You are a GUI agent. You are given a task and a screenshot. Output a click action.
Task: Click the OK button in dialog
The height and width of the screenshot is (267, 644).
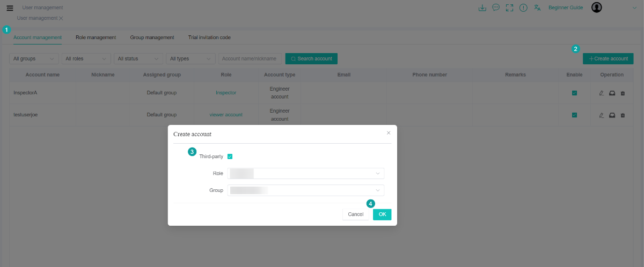(x=382, y=214)
